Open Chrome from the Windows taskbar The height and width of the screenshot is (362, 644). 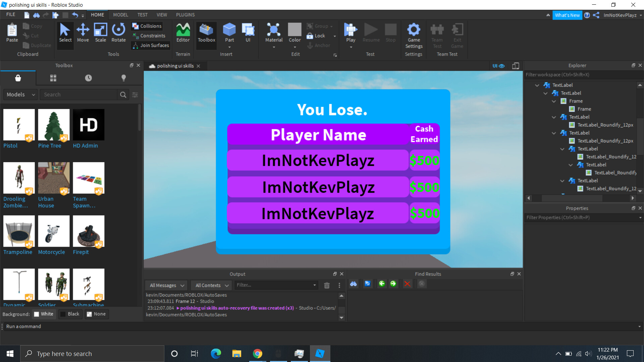257,354
